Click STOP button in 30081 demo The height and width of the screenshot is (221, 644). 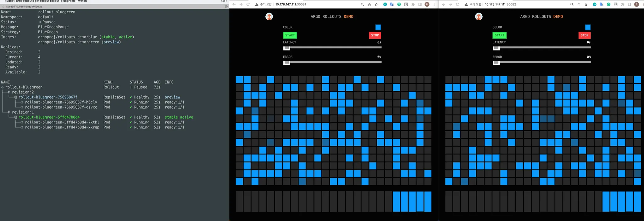[375, 35]
